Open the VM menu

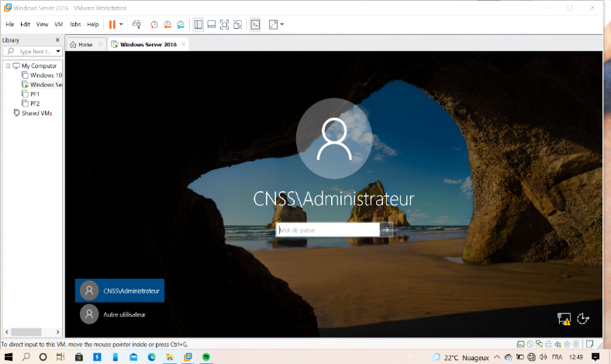pyautogui.click(x=59, y=25)
